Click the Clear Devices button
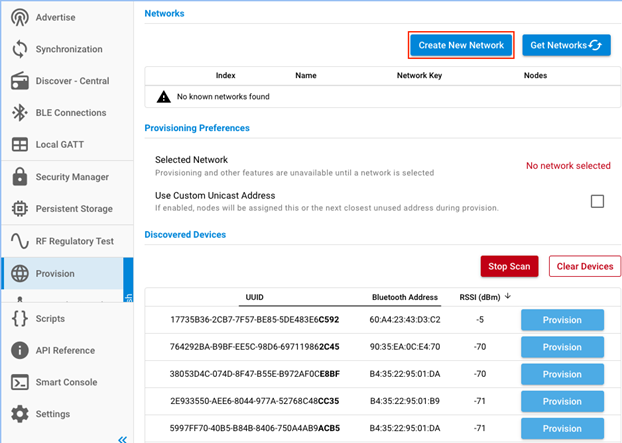Viewport: 622px width, 443px height. coord(584,266)
